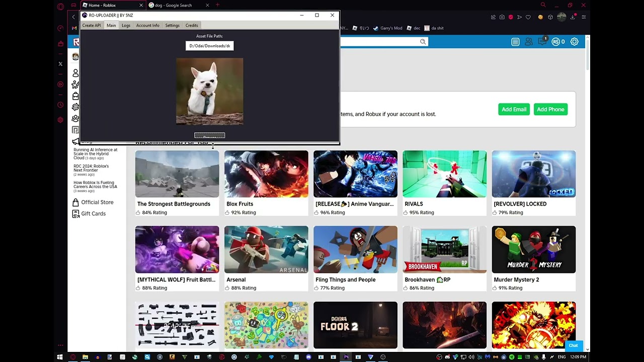The width and height of the screenshot is (644, 362).
Task: Open the Murder Mystery 2 thumbnail
Action: point(534,249)
